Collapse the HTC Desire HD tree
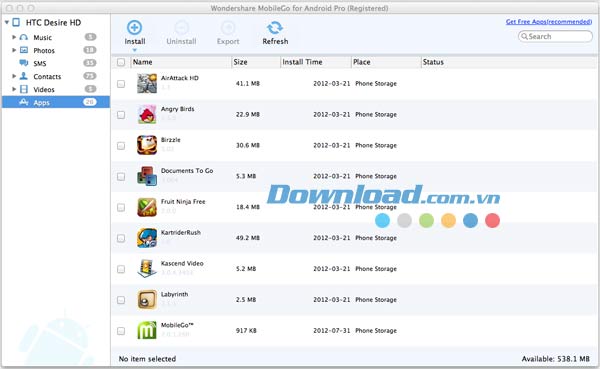Screen dimensions: 600x369 [x=7, y=23]
